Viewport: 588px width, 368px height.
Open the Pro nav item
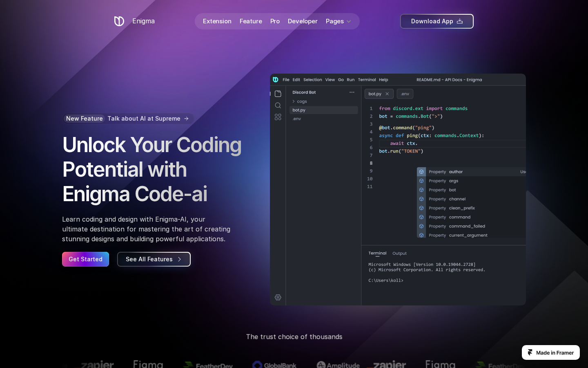275,21
